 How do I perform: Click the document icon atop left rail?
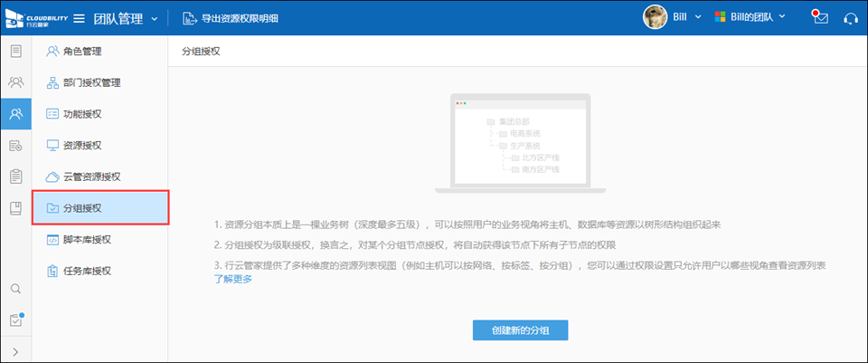tap(15, 51)
